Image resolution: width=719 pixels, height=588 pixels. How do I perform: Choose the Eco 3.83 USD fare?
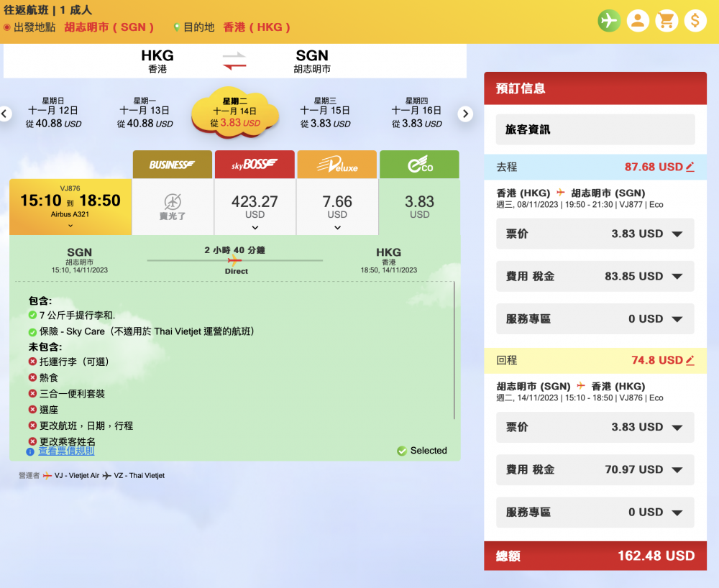coord(420,207)
